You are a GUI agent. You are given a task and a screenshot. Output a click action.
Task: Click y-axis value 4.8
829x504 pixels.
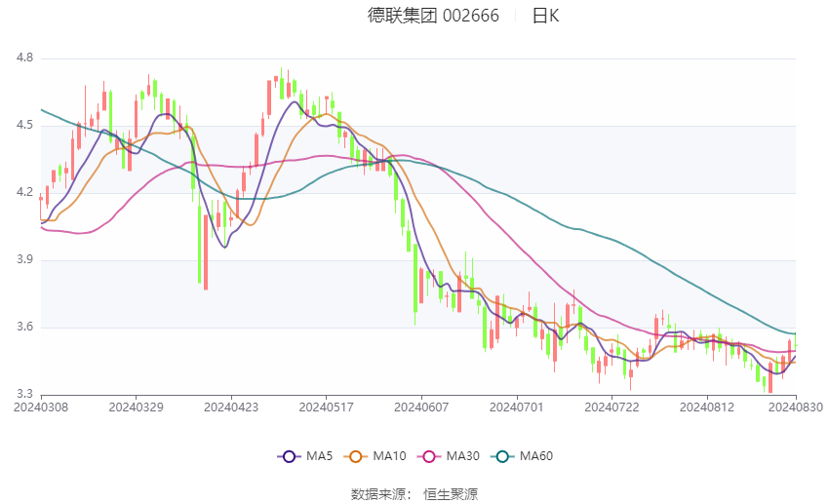click(x=24, y=58)
